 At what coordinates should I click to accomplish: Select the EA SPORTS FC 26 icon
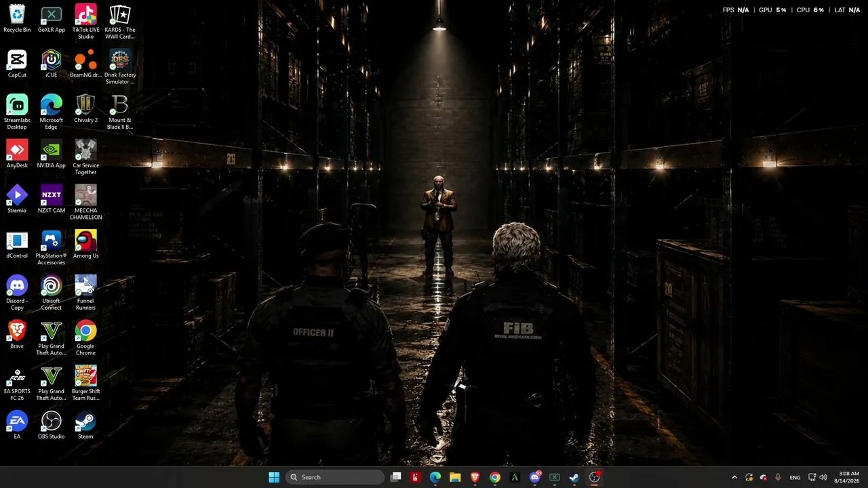[x=17, y=384]
